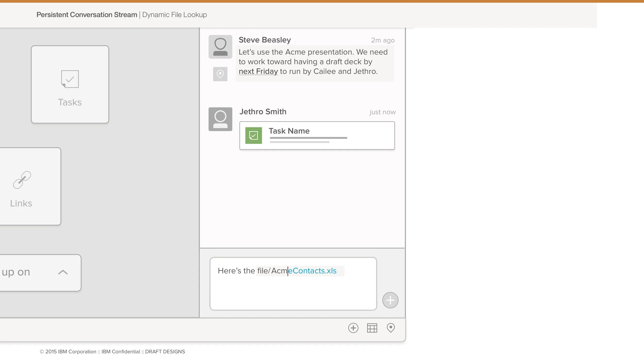The height and width of the screenshot is (362, 644).
Task: Open the table grid icon in toolbar
Action: click(372, 328)
